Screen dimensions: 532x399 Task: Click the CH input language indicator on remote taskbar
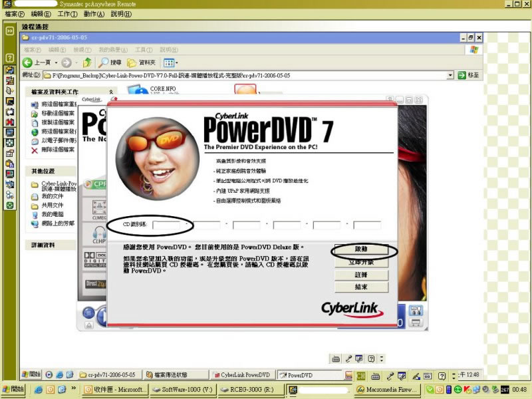(x=360, y=376)
